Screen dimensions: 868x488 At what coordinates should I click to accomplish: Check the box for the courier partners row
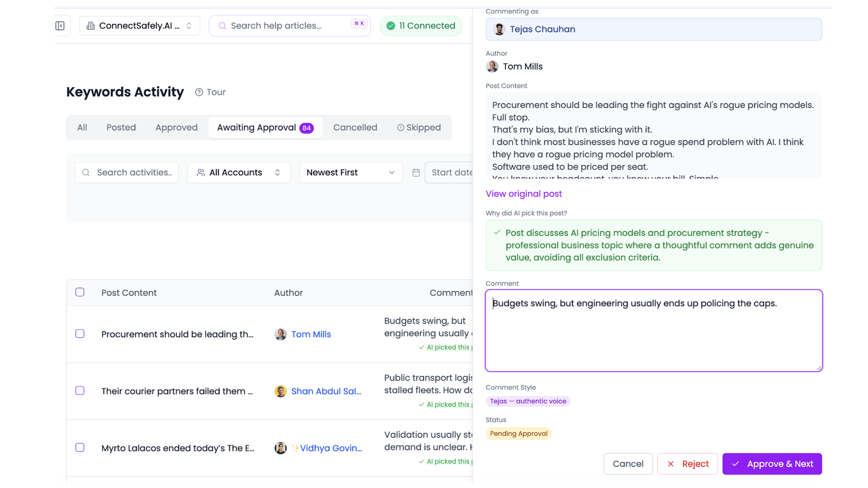coord(80,391)
